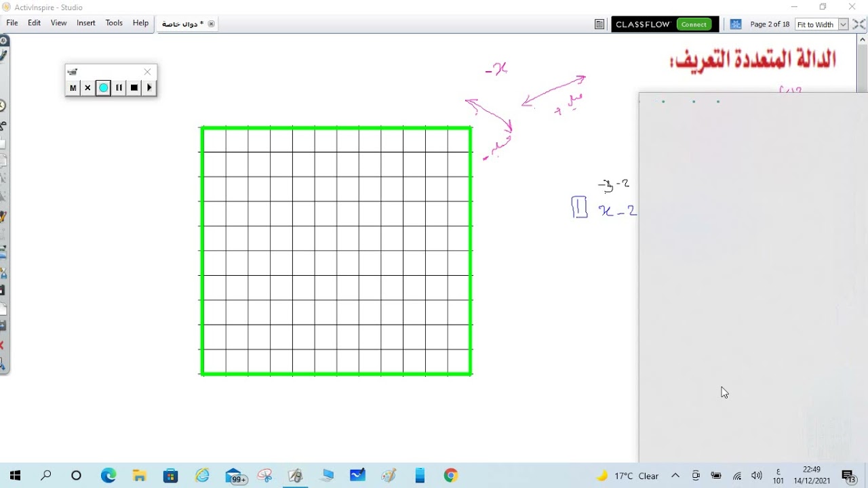Viewport: 868px width, 488px height.
Task: Click the M button on screen recorder
Action: (x=73, y=88)
